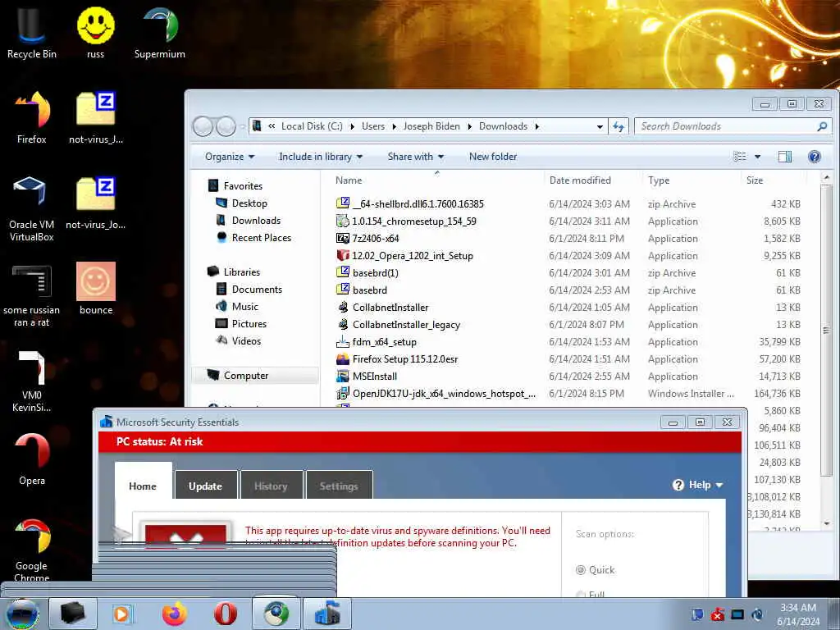Screen dimensions: 840x630
Task: Open the russ smiley desktop icon
Action: coord(95,32)
